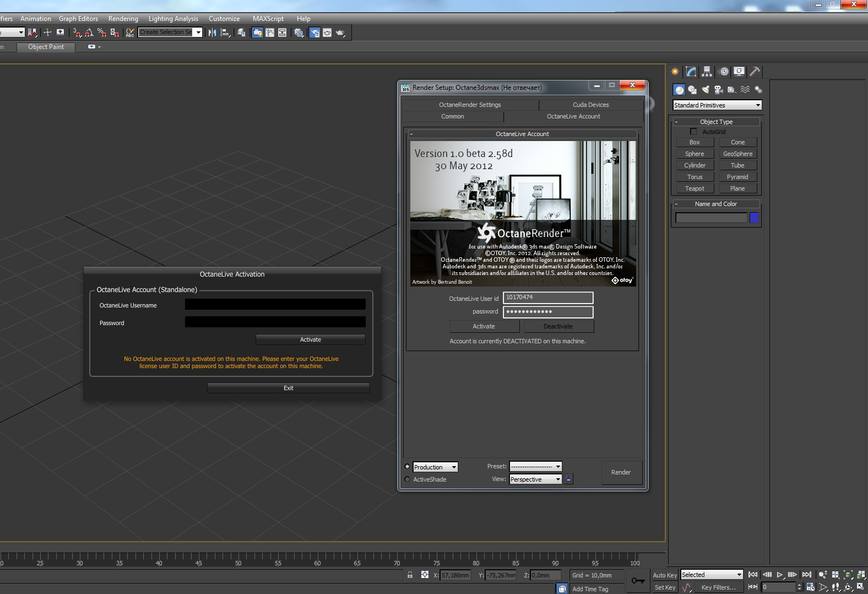Open the Utilities hammer panel
Image resolution: width=868 pixels, height=594 pixels.
(x=755, y=72)
